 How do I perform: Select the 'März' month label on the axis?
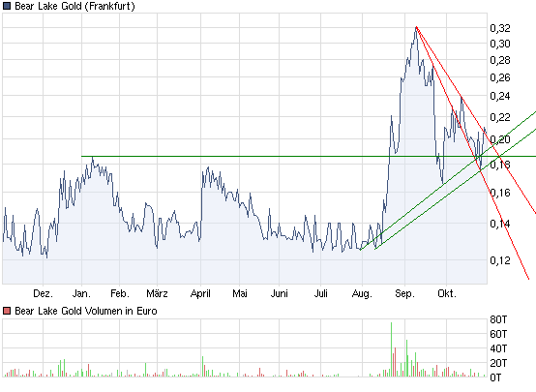click(158, 293)
